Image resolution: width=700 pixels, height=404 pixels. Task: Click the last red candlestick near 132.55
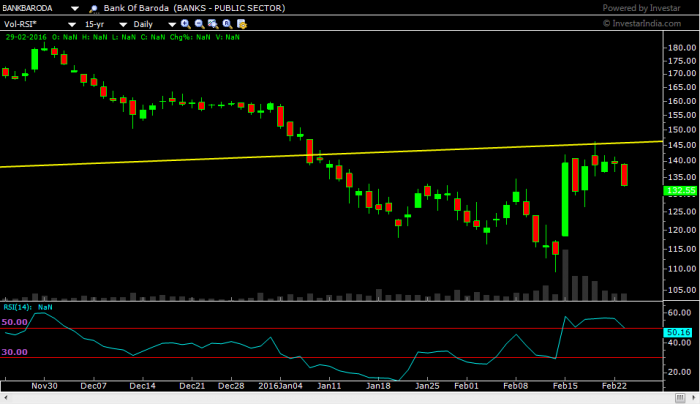click(x=624, y=175)
